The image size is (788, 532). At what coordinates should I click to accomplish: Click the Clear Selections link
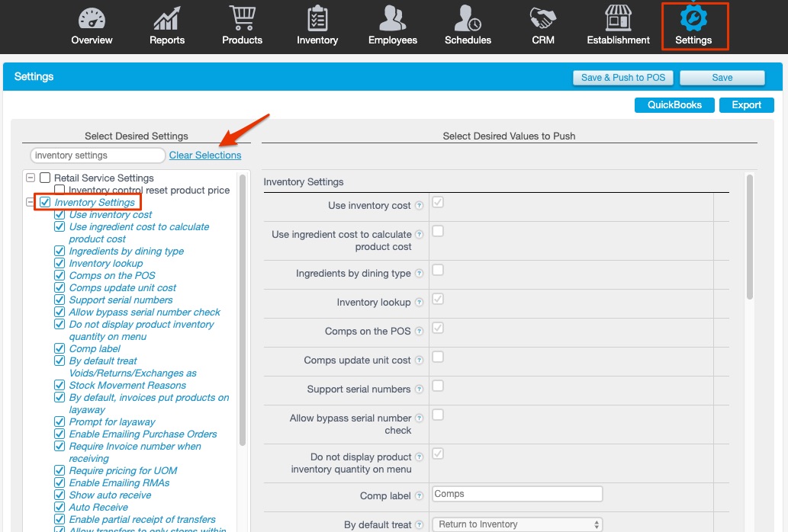click(205, 155)
